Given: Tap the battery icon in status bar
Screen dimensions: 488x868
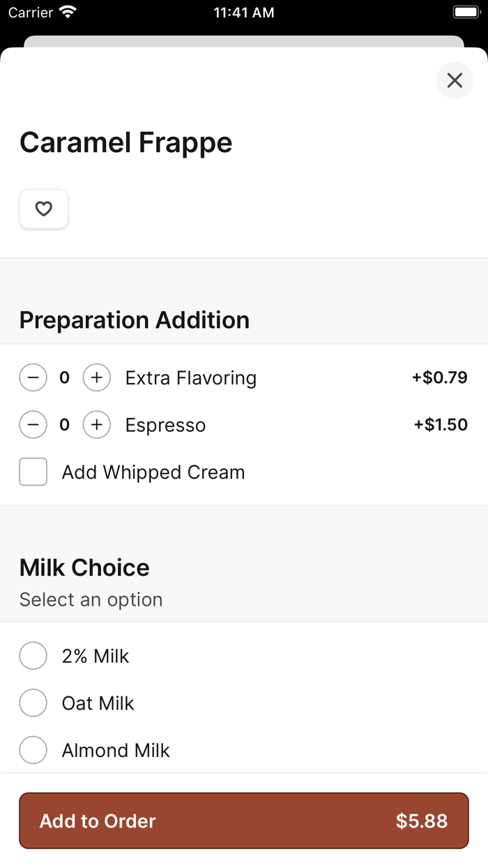Looking at the screenshot, I should (466, 13).
